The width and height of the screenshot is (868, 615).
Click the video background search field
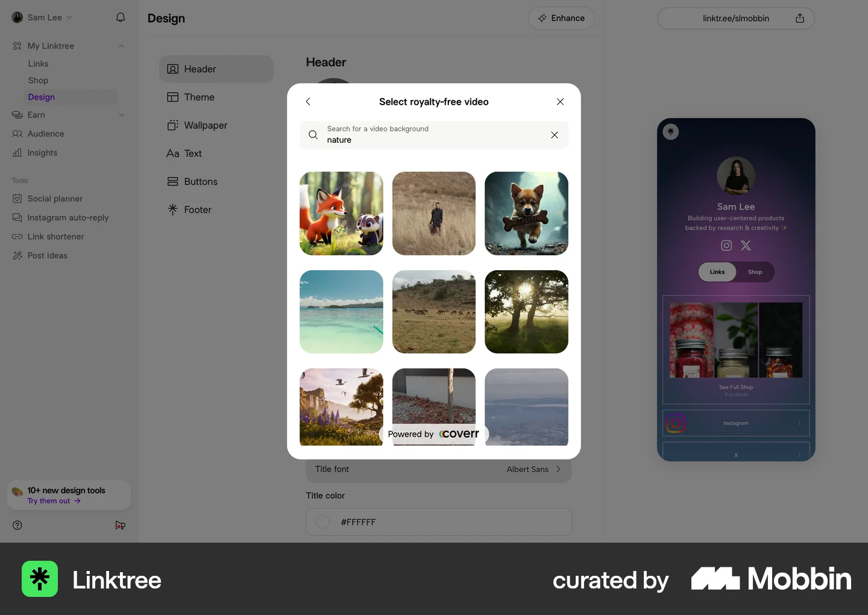[434, 135]
